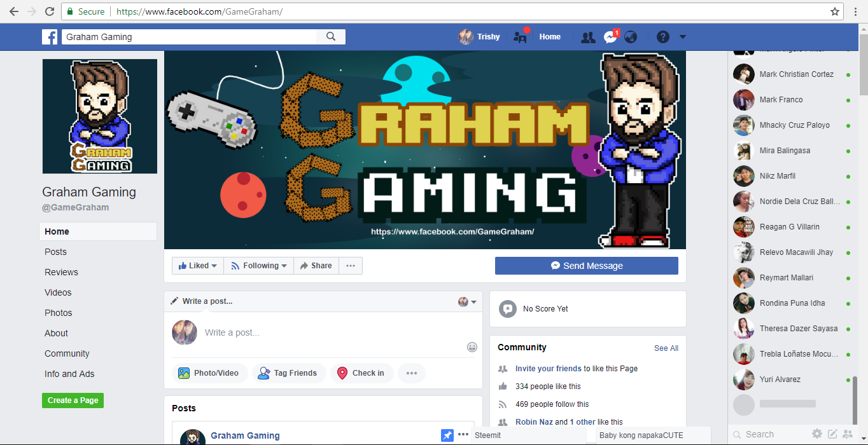Open chat with Yuri Alvarez
Image resolution: width=868 pixels, height=445 pixels.
click(x=792, y=380)
